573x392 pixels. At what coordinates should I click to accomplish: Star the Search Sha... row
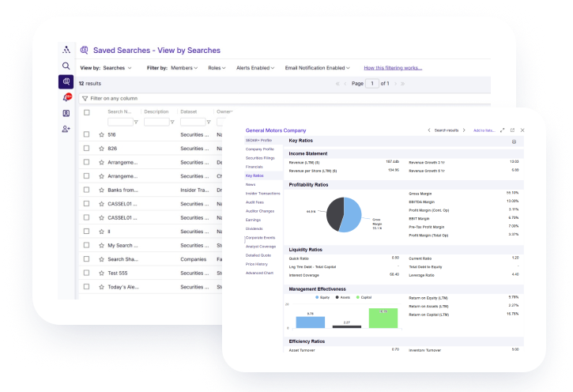[102, 259]
